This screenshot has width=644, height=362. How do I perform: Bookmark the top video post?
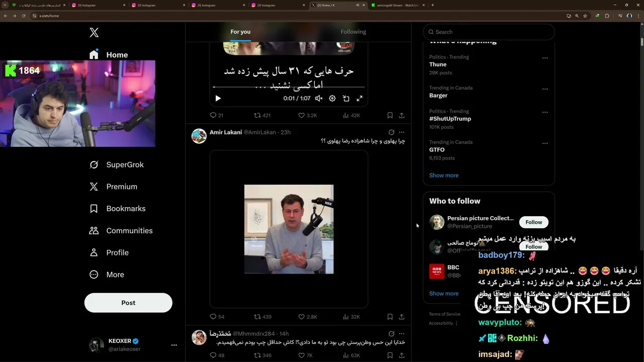[390, 115]
